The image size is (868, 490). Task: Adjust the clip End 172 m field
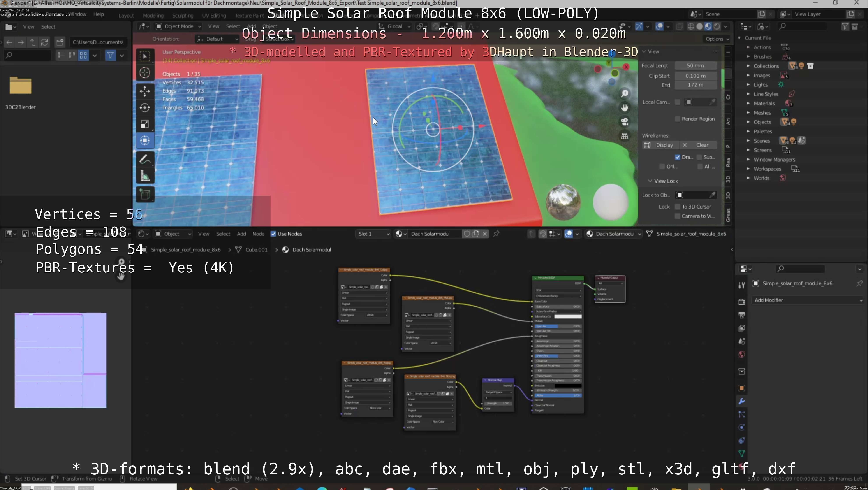pyautogui.click(x=695, y=85)
